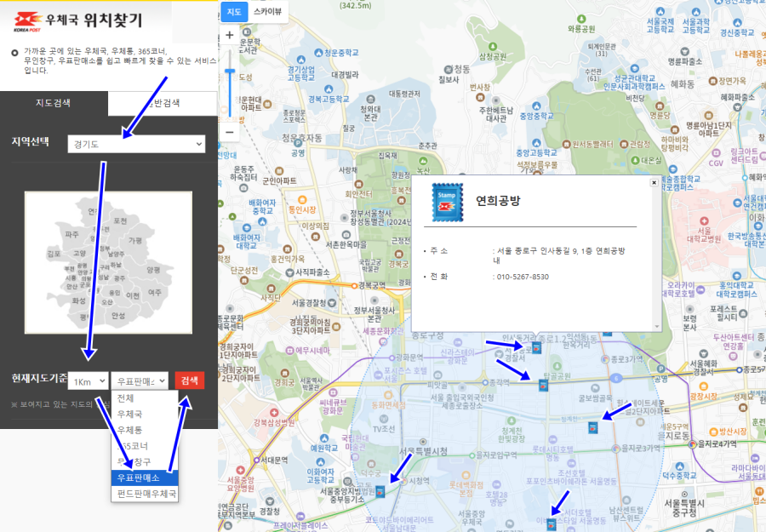Screen dimensions: 766x532
Task: Click the Korea Post logo
Action: tap(28, 22)
